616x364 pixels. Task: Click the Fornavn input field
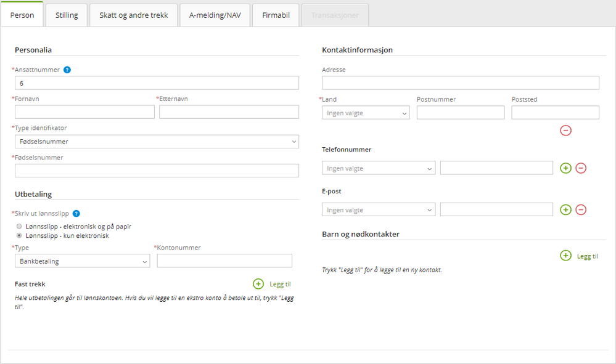tap(84, 112)
